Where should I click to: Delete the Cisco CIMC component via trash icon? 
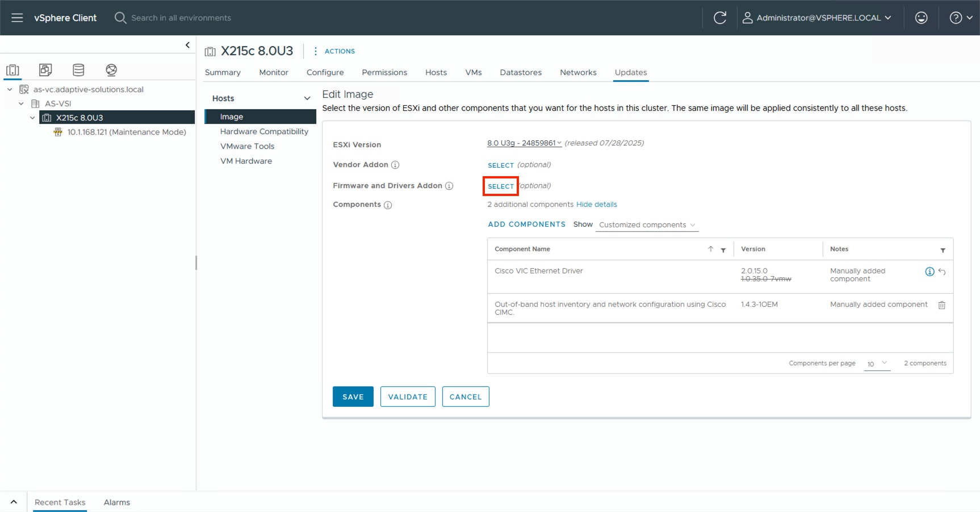point(942,305)
